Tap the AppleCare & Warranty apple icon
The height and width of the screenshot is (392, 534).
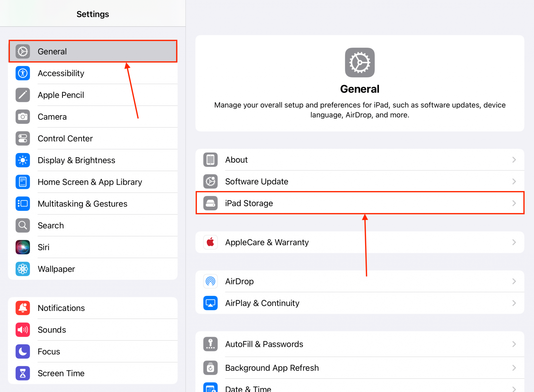[x=210, y=242]
